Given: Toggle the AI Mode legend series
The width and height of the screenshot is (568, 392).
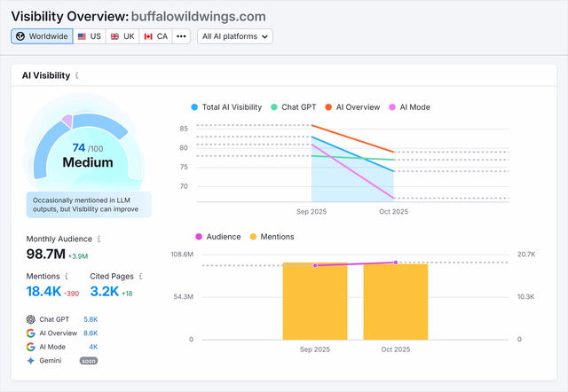Looking at the screenshot, I should pyautogui.click(x=409, y=107).
